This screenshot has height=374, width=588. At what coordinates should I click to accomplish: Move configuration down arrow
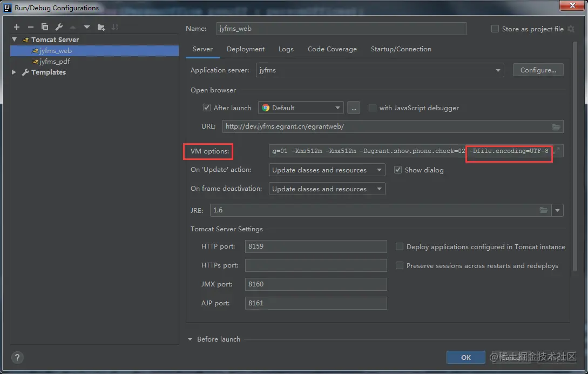click(x=87, y=27)
